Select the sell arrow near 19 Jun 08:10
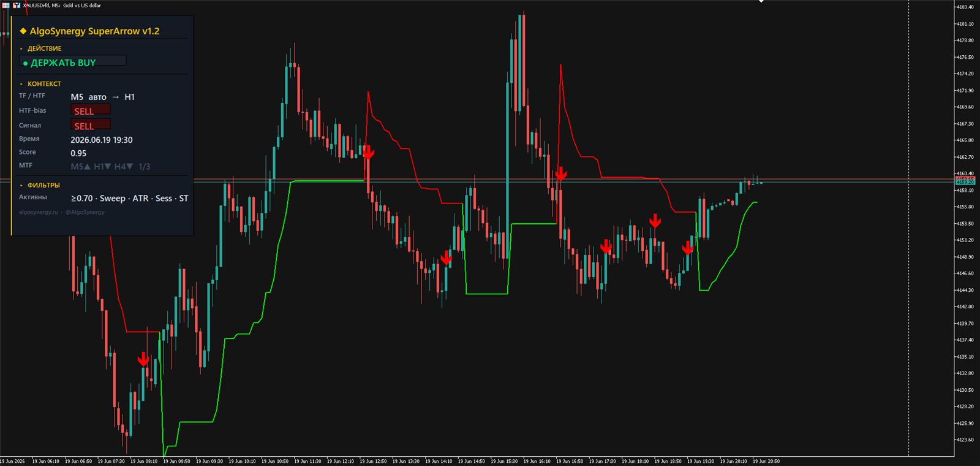Viewport: 980px width, 466px height. [143, 359]
